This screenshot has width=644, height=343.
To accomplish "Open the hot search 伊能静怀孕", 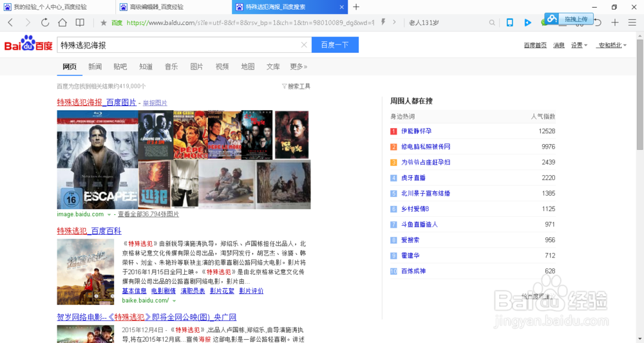I will pos(417,131).
